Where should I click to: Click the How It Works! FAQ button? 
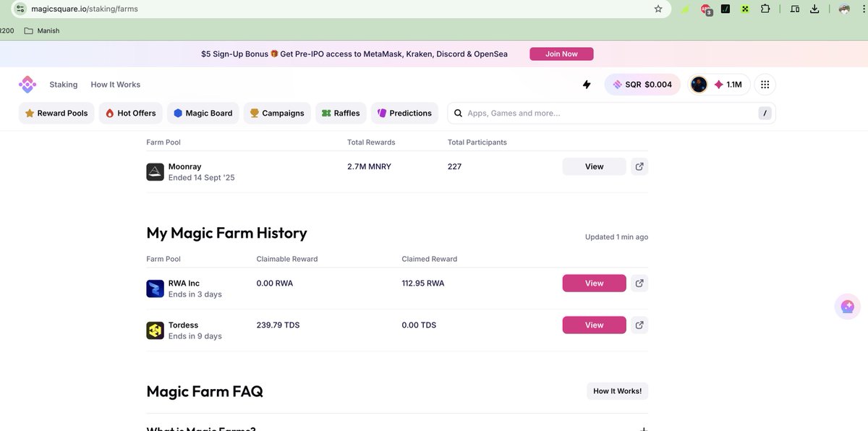point(617,391)
